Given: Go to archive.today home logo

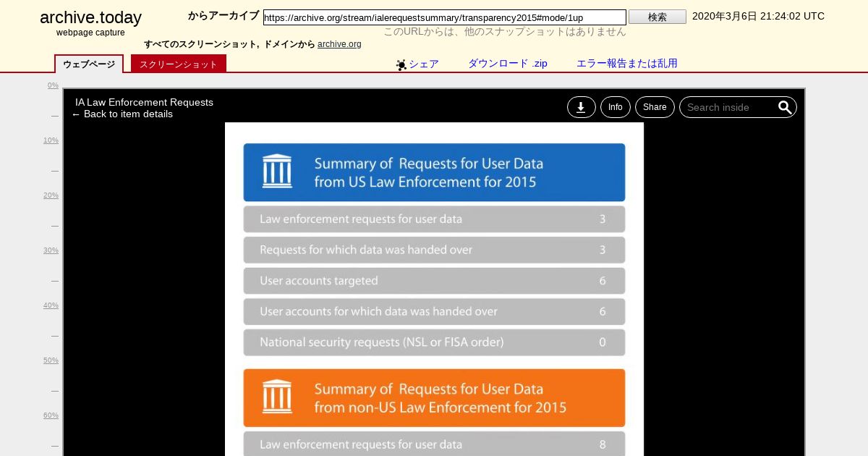Looking at the screenshot, I should (90, 17).
